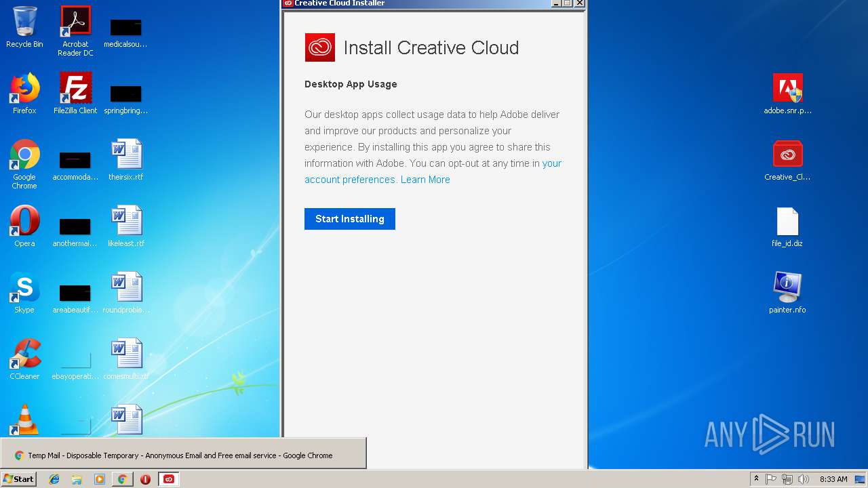The height and width of the screenshot is (488, 868).
Task: Select likeleast.rtf document on desktop
Action: (x=126, y=226)
